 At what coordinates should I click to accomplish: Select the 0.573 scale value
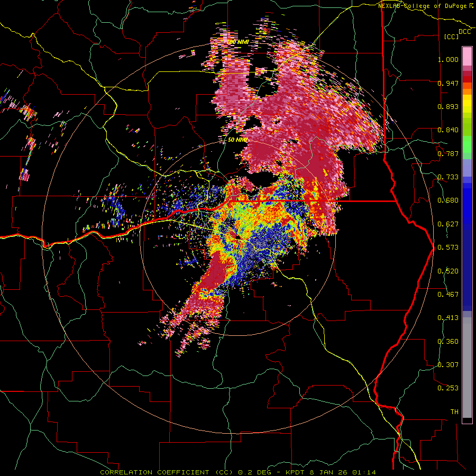point(448,248)
